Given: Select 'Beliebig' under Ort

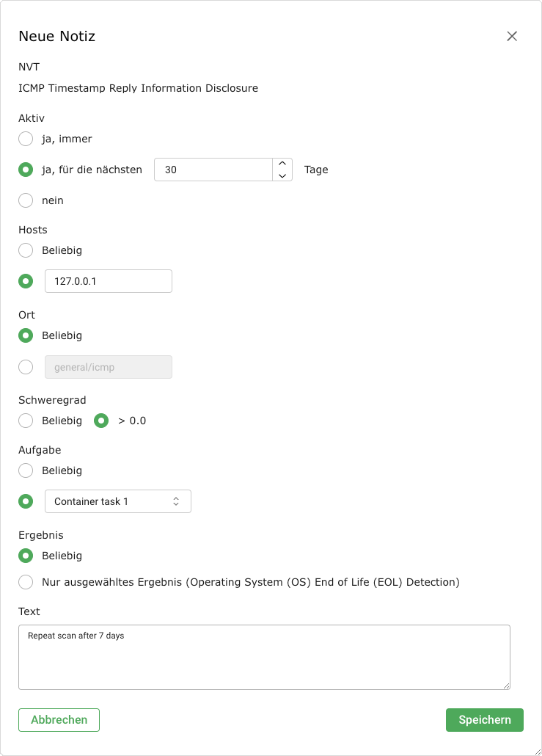Looking at the screenshot, I should point(26,335).
